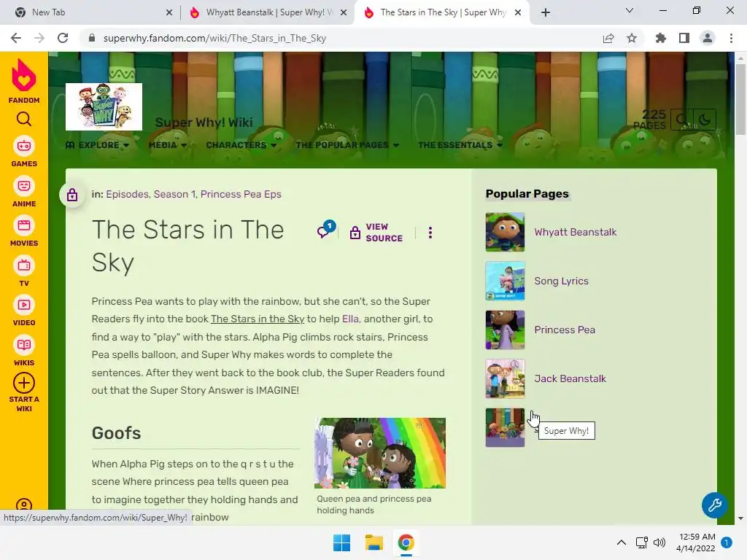This screenshot has height=560, width=747.
Task: Toggle the Chrome side panel icon
Action: 684,38
